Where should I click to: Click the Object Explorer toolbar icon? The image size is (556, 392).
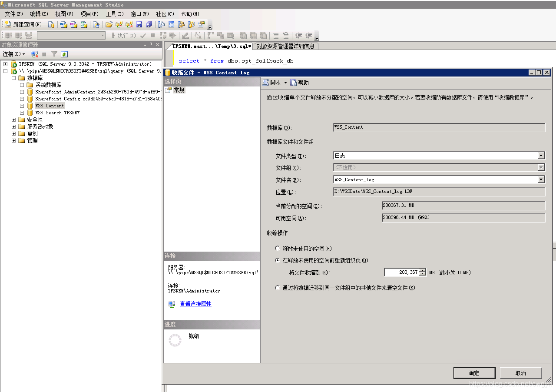click(x=182, y=25)
